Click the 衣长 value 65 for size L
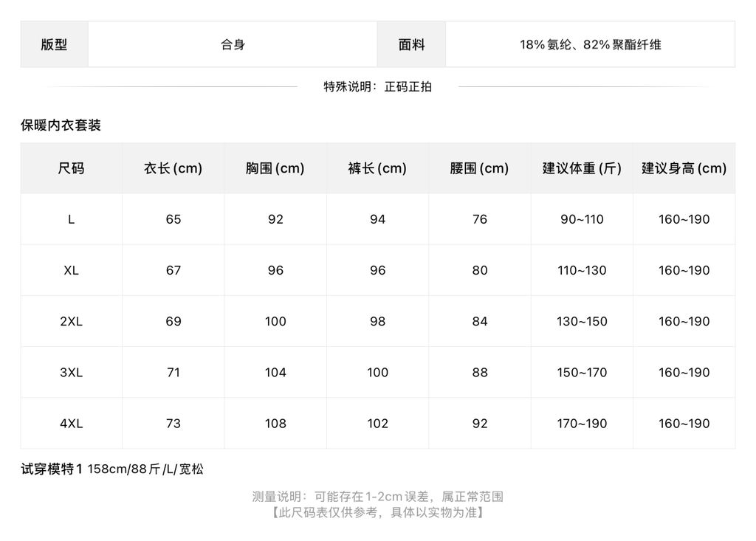 (173, 219)
